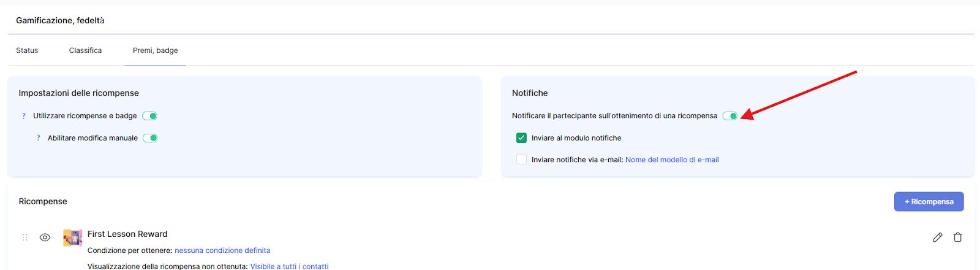Toggle Notificare il partecipante notification switch
The width and height of the screenshot is (980, 270).
[730, 116]
